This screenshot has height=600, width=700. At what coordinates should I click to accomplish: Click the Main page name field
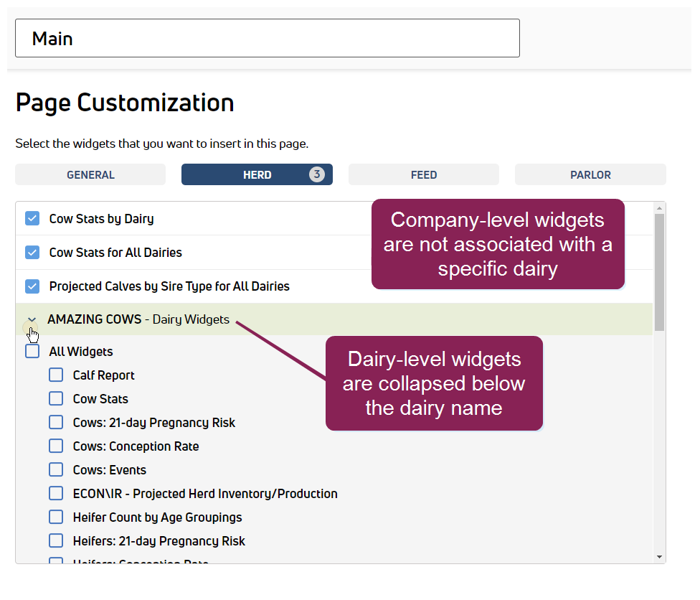pyautogui.click(x=267, y=38)
